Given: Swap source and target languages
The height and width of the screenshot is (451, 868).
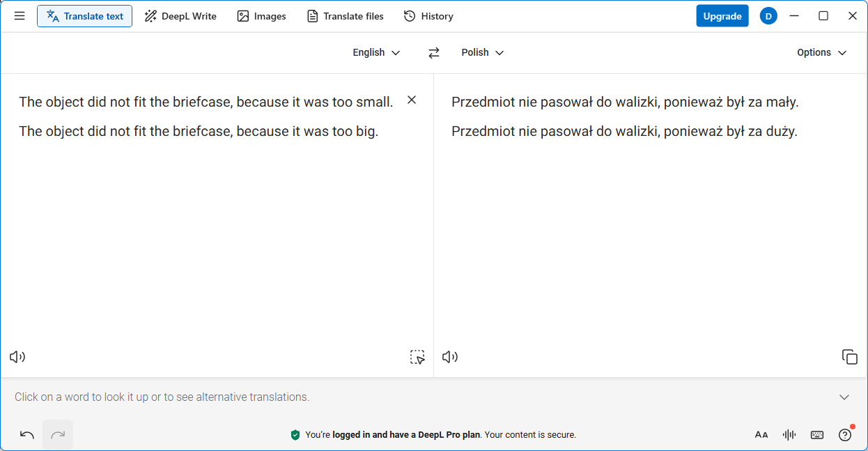Looking at the screenshot, I should pos(434,53).
